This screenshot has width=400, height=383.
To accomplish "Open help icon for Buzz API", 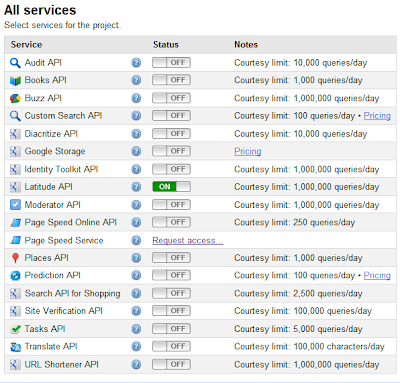I will pyautogui.click(x=136, y=98).
